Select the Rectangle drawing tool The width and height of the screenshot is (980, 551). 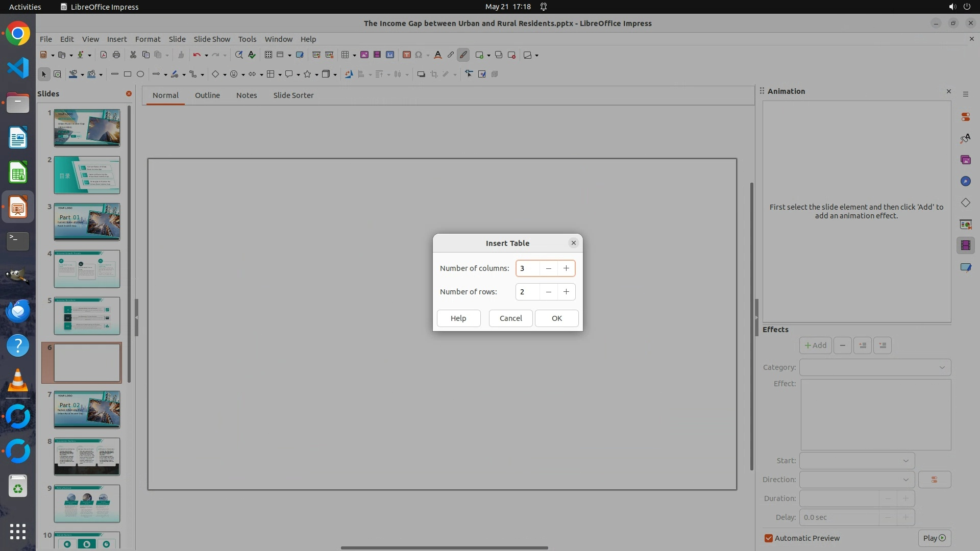coord(128,74)
